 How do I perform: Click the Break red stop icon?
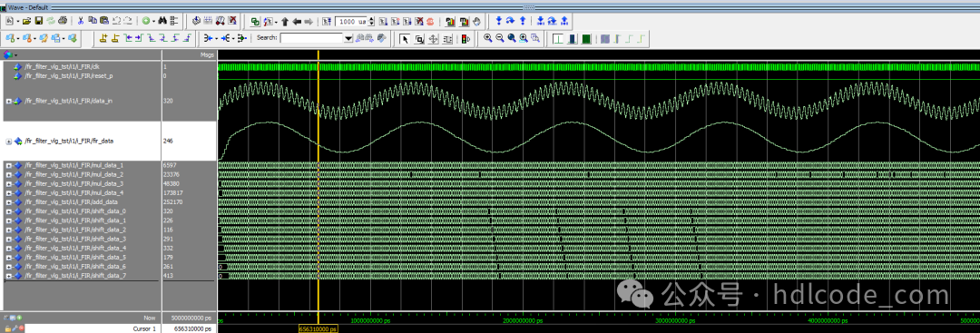pyautogui.click(x=430, y=21)
